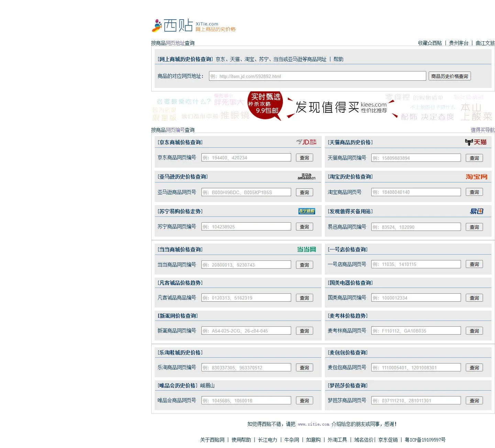
Task: Focus the 国美商品网页编号 input field
Action: (x=416, y=298)
